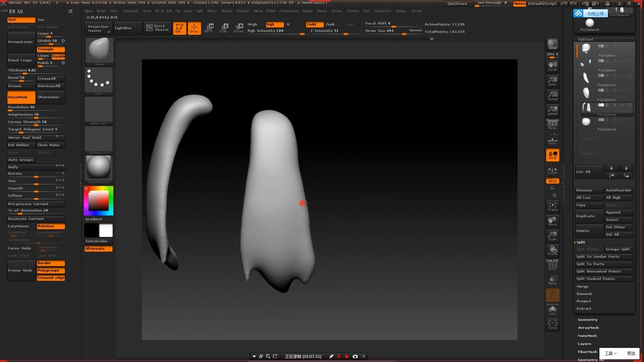Toggle PolyF polyframe display
This screenshot has height=362, width=644.
[x=552, y=265]
